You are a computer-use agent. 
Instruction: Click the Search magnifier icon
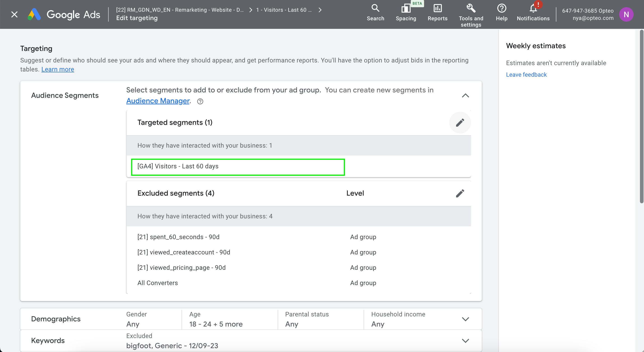[375, 9]
